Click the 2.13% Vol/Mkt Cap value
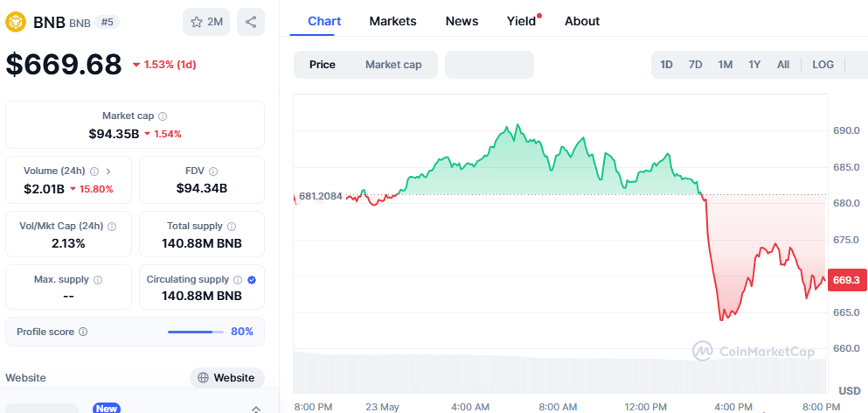The width and height of the screenshot is (868, 413). pyautogui.click(x=69, y=242)
